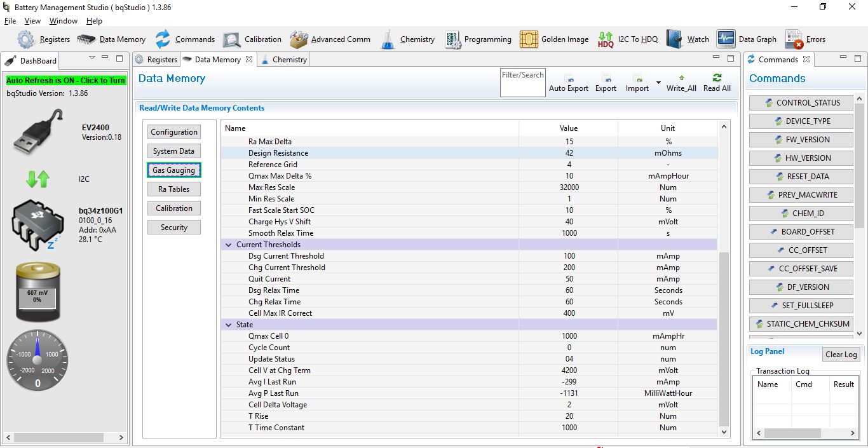Collapse the State section

pyautogui.click(x=229, y=325)
